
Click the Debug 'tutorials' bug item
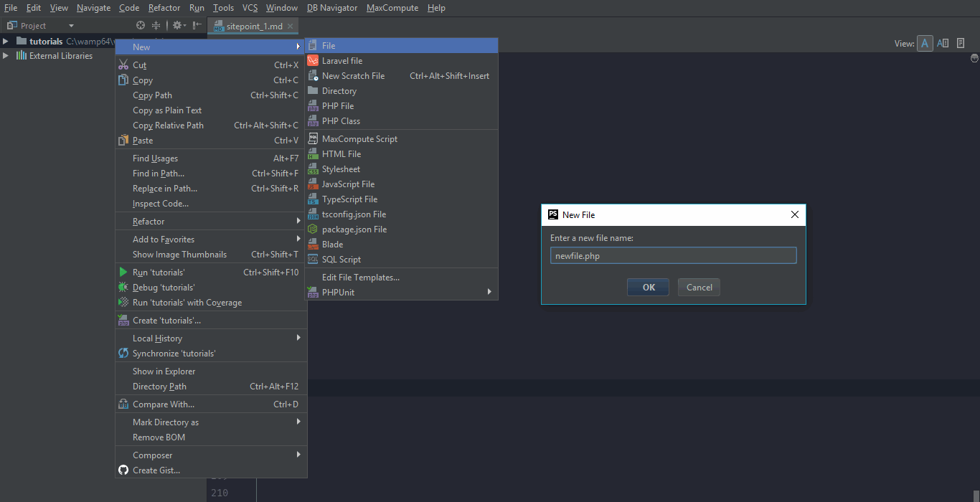(211, 288)
